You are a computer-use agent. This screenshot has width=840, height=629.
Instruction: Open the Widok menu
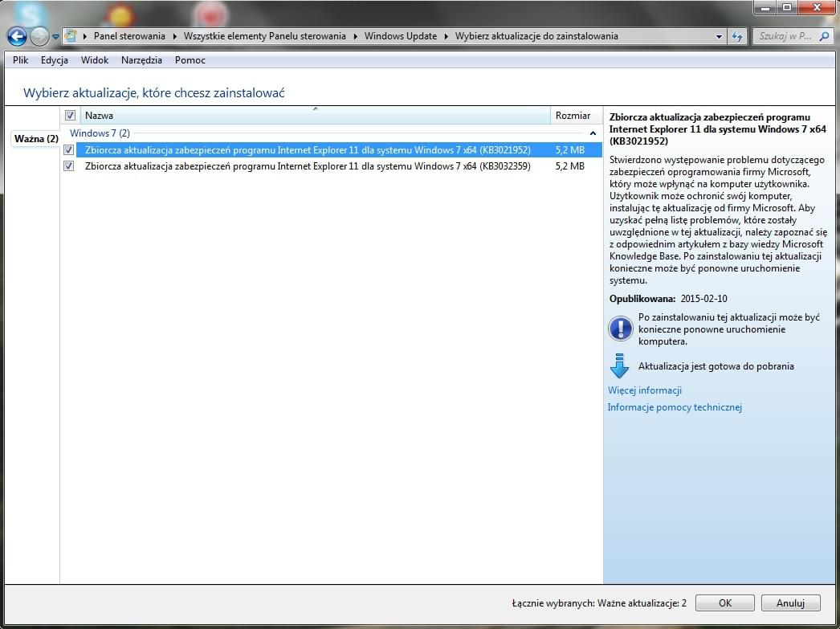click(94, 60)
